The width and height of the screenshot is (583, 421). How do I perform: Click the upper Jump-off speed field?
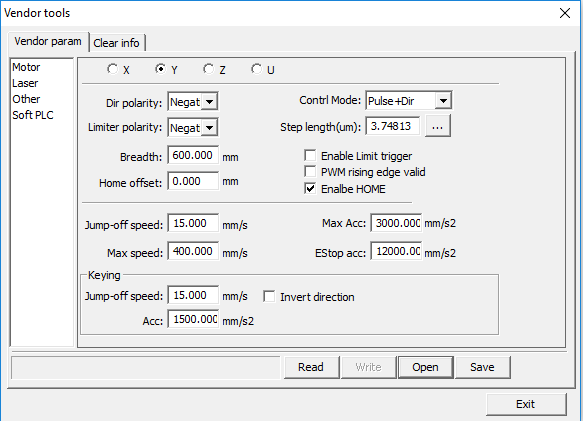click(x=193, y=223)
